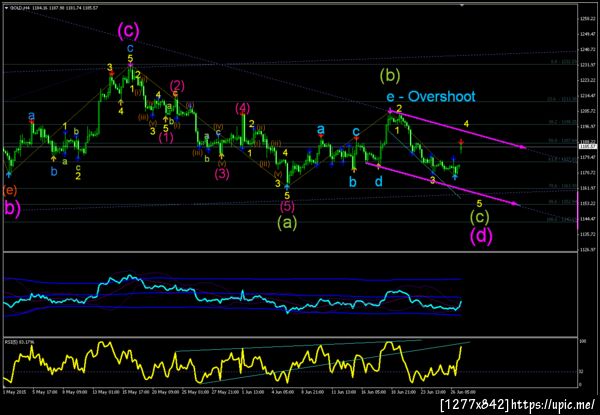Screen dimensions: 600x415
Task: Click the RSI(5) indicator label
Action: [19, 342]
